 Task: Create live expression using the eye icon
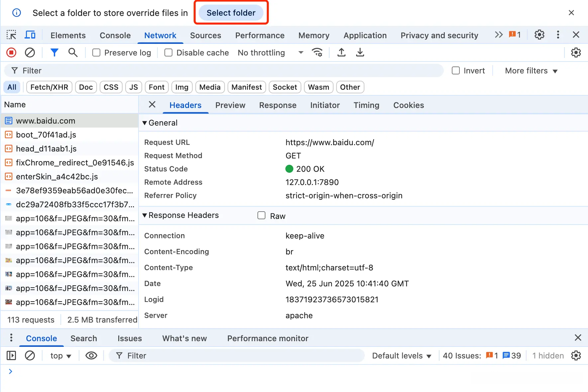[x=91, y=356]
